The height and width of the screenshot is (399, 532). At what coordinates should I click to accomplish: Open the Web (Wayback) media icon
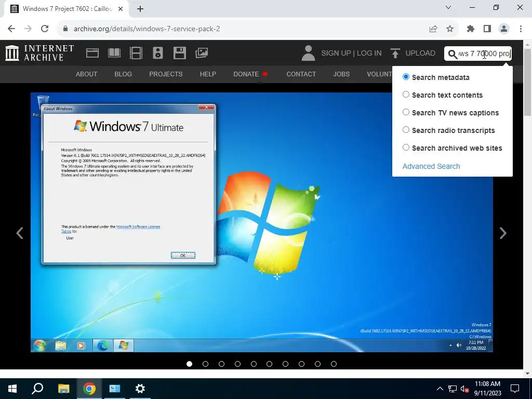point(92,53)
